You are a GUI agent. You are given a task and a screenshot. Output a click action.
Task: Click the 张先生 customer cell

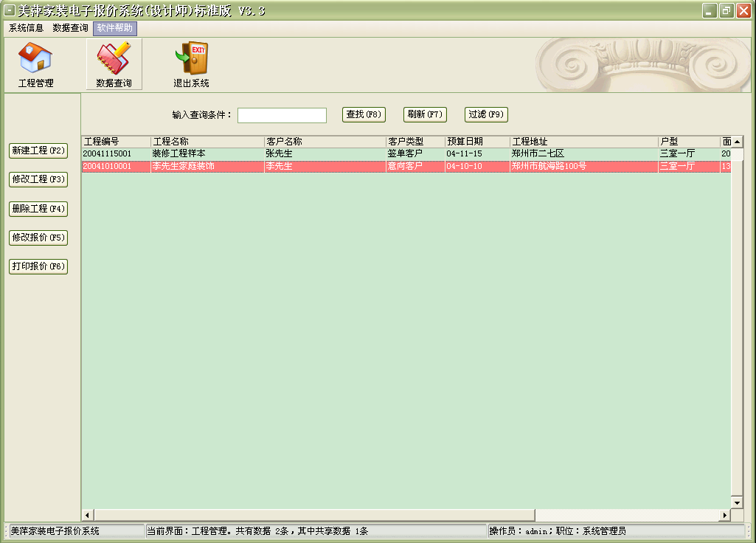(325, 154)
